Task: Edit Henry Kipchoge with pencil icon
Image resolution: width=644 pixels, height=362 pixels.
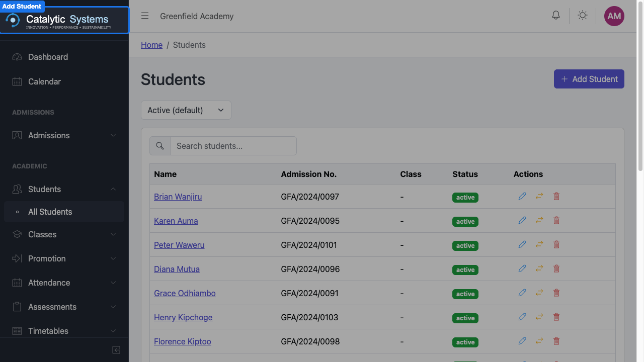Action: [522, 317]
